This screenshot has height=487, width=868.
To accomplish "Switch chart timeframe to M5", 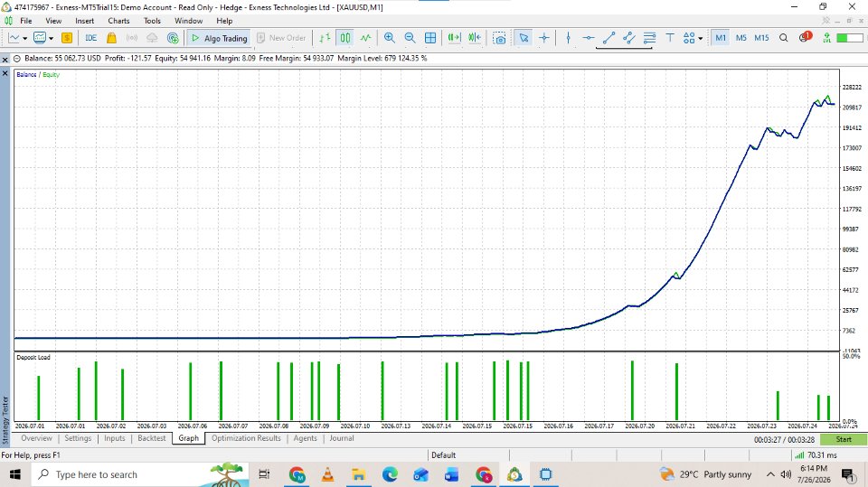I will (741, 38).
